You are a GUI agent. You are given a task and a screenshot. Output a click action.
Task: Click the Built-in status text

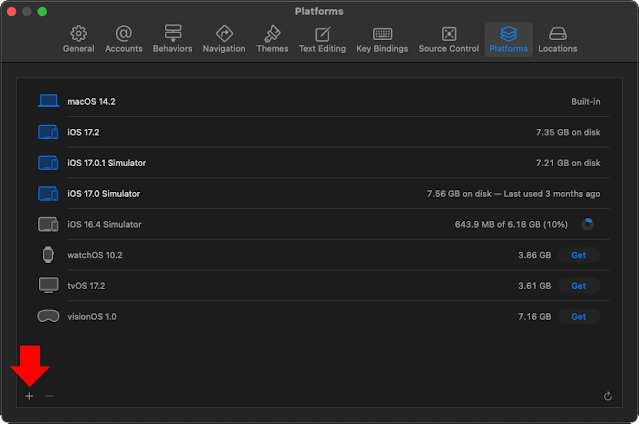[586, 102]
